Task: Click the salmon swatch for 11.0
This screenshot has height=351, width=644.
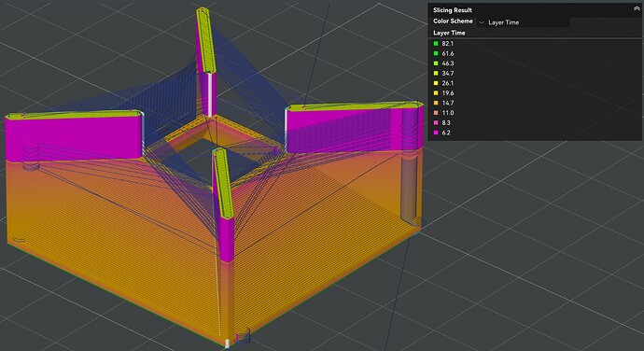Action: coord(436,113)
